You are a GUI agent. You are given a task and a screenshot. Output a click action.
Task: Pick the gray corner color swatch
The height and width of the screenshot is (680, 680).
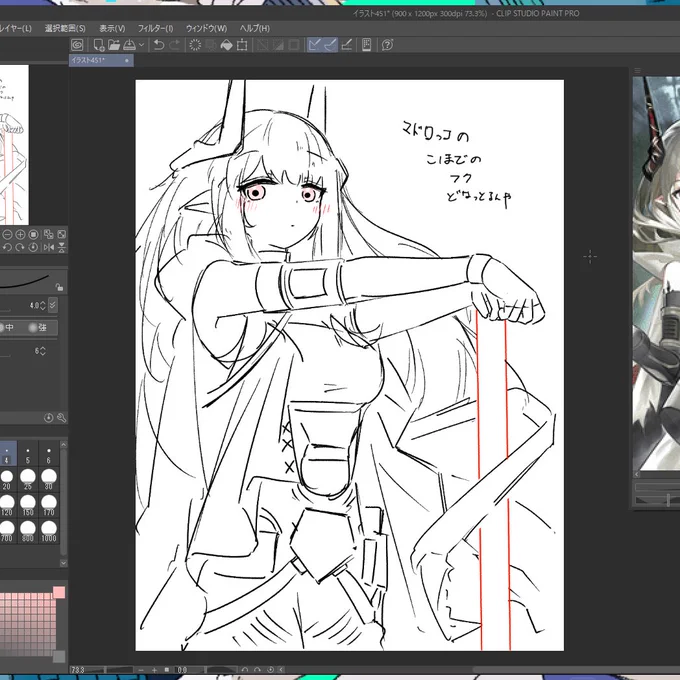(59, 656)
